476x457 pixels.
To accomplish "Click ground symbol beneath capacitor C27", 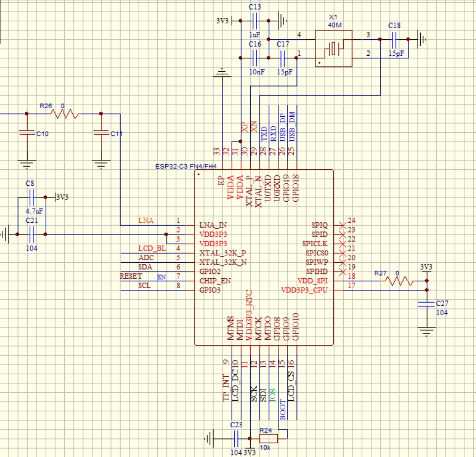I will tap(427, 332).
